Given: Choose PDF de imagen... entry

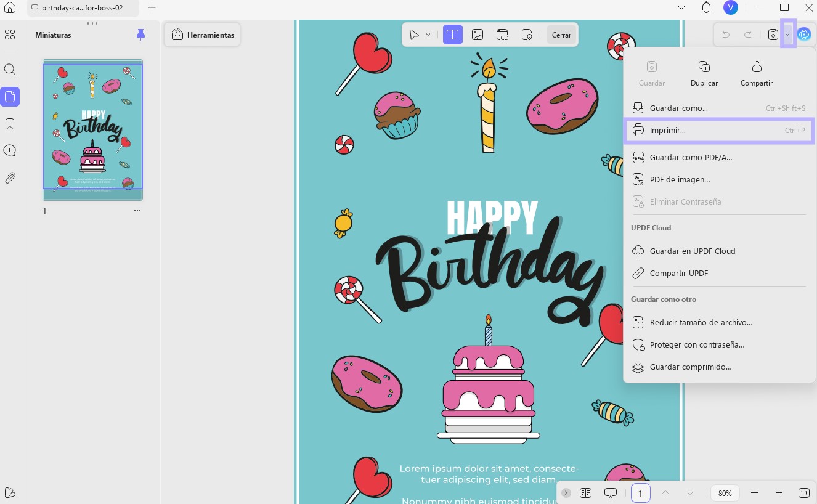Looking at the screenshot, I should 719,180.
